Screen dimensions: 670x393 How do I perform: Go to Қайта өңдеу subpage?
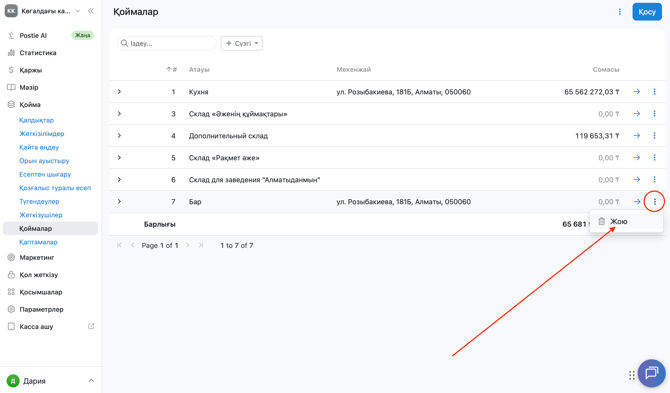point(39,147)
